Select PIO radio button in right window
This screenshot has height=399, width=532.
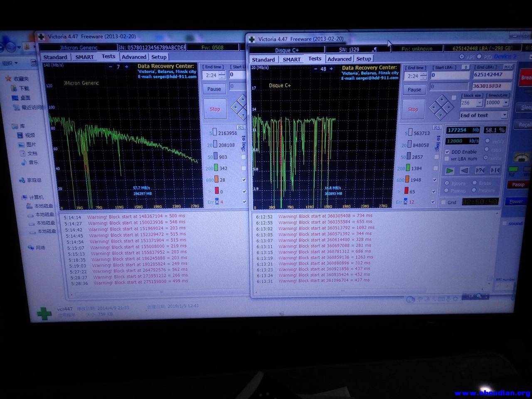[480, 57]
